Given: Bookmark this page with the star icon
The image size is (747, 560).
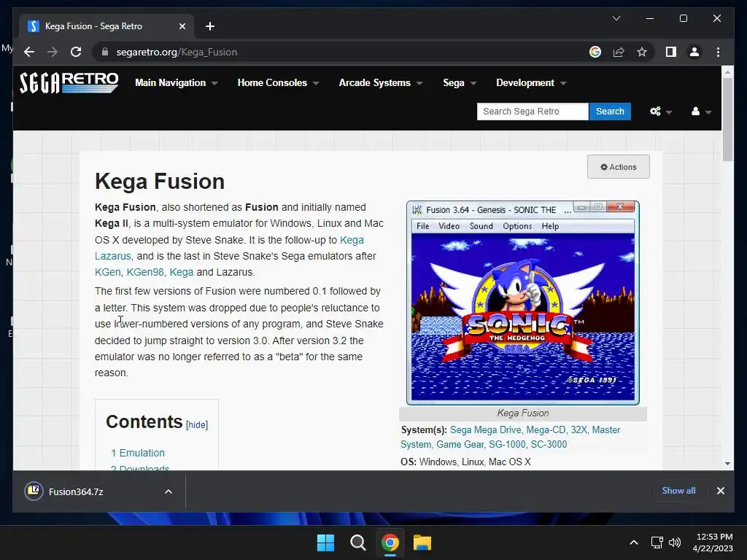Looking at the screenshot, I should click(x=642, y=52).
